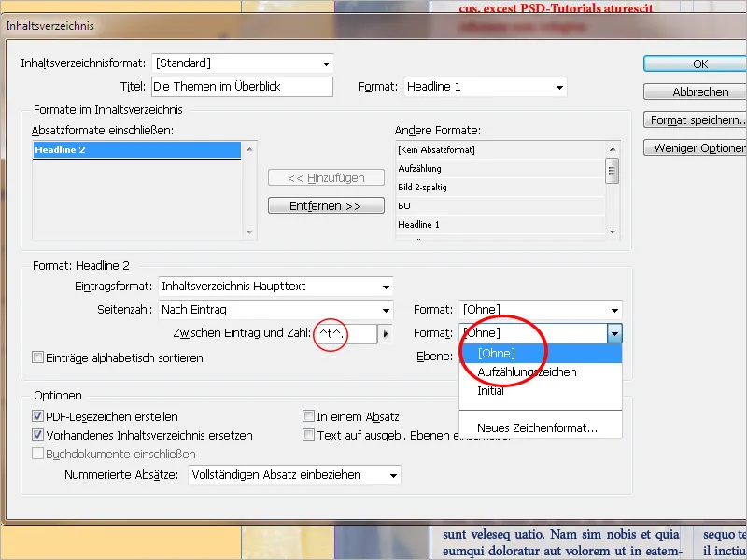Select [Kein Absatzformat] in Andere Formate
747x560 pixels.
coord(500,150)
